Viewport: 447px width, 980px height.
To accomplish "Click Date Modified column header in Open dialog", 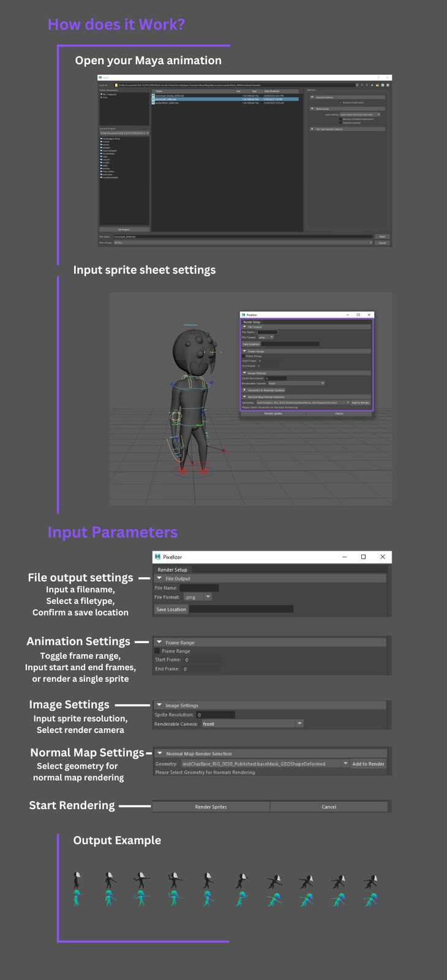I will pos(281,91).
